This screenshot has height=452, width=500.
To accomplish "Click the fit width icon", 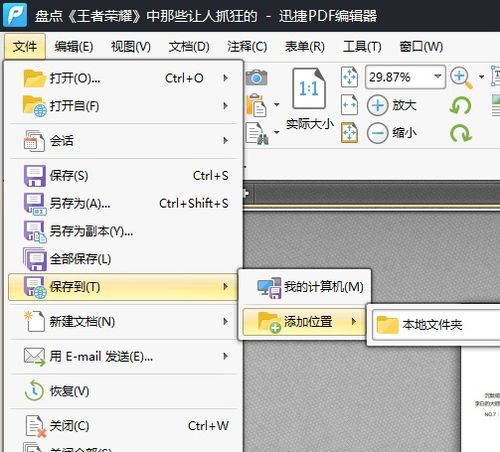I will 349,105.
